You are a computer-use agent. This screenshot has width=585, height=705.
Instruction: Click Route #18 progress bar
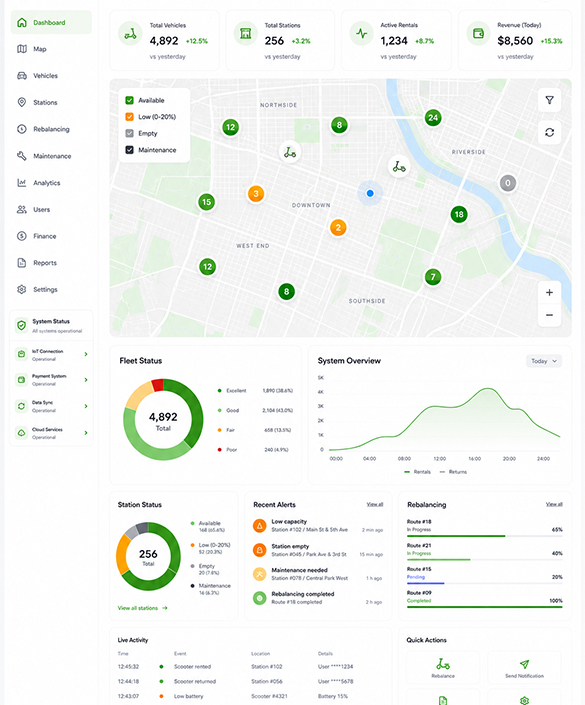pyautogui.click(x=485, y=536)
